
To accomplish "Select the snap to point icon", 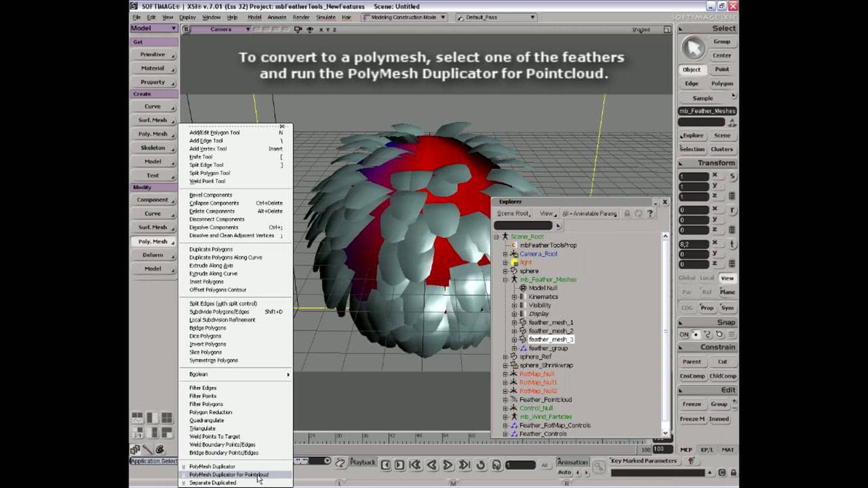I will point(695,335).
